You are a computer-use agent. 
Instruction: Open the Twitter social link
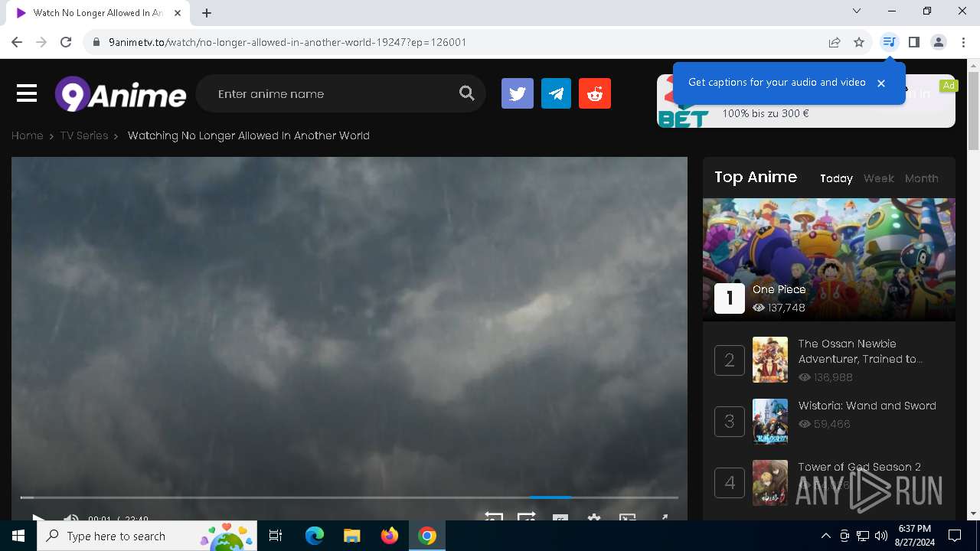[x=518, y=93]
